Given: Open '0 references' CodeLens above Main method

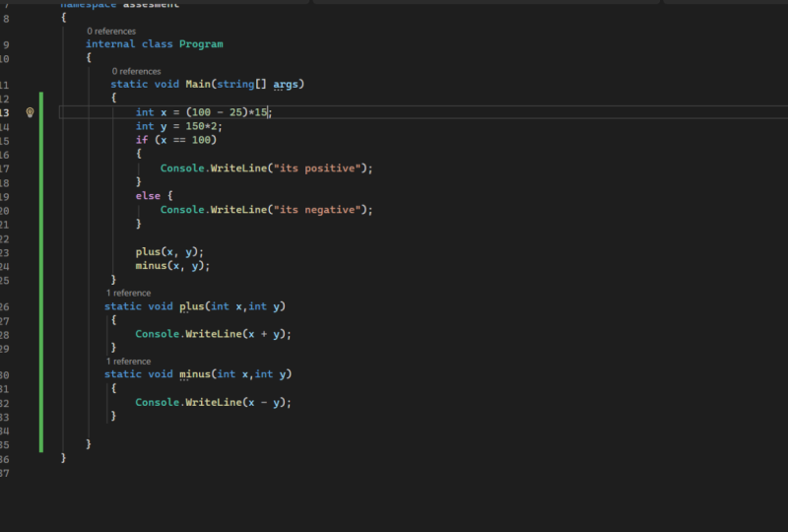Looking at the screenshot, I should (136, 71).
